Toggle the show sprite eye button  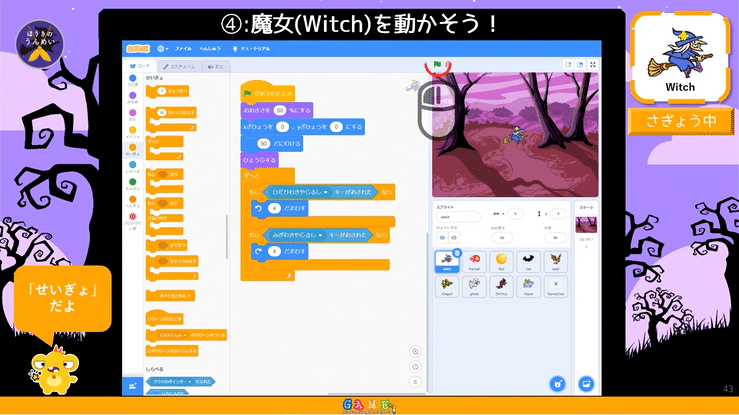(x=442, y=237)
